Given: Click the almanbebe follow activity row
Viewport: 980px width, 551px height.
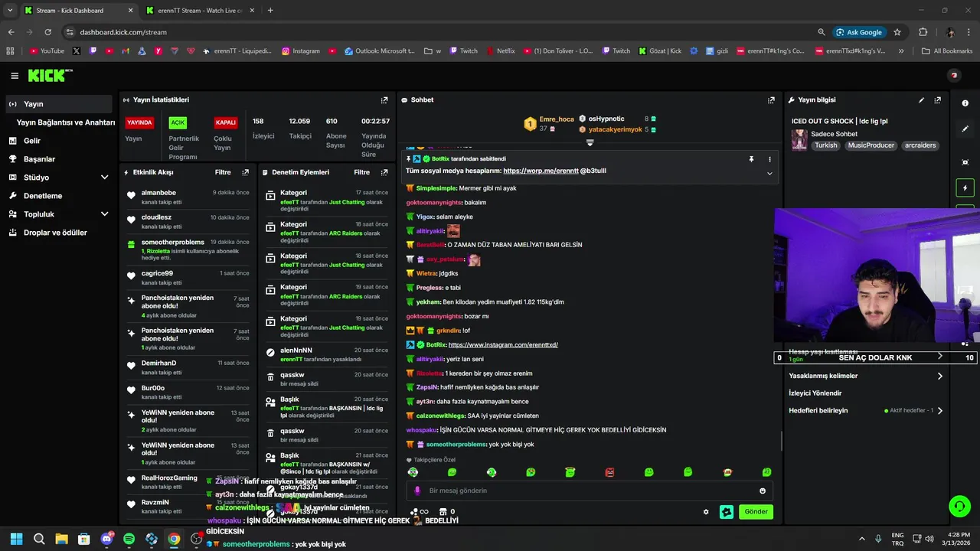Looking at the screenshot, I should [x=188, y=197].
